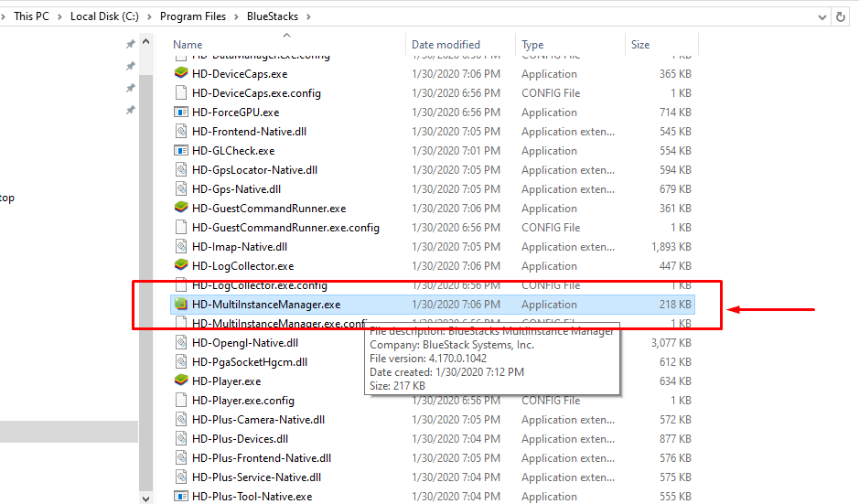Select the file name HD-Plus-Tool-Native.exe
The image size is (859, 504).
coord(252,497)
